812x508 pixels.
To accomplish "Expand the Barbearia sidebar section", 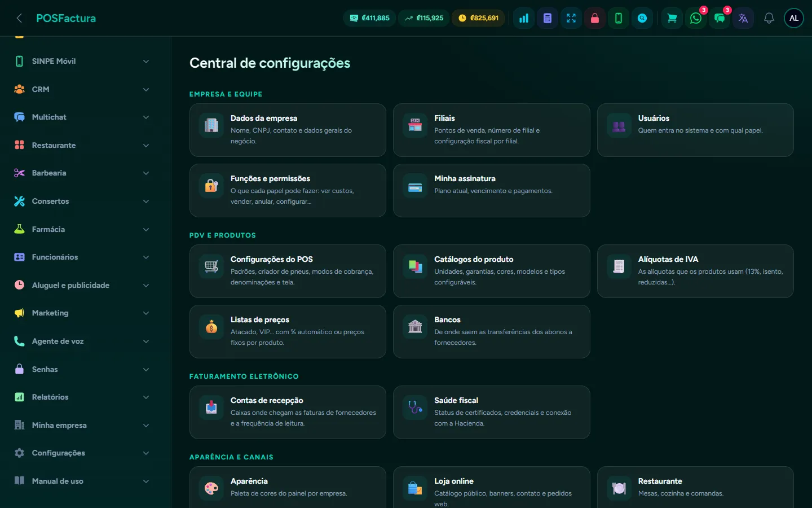I will (x=82, y=173).
